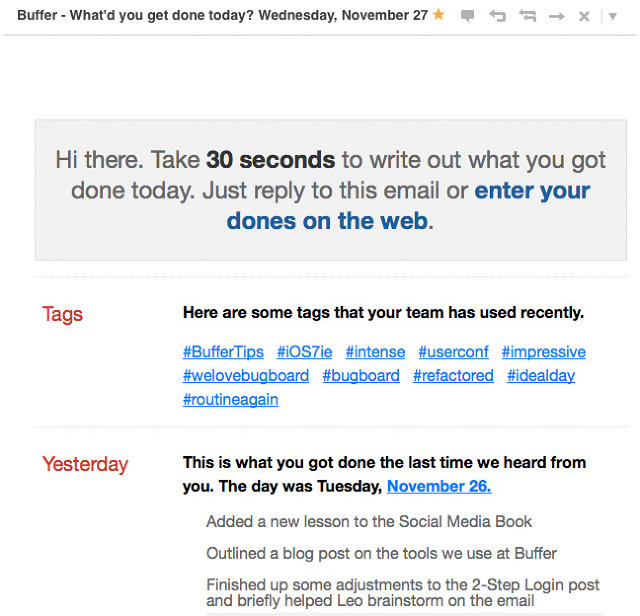This screenshot has width=640, height=616.
Task: Open the November 26 date link
Action: (439, 486)
